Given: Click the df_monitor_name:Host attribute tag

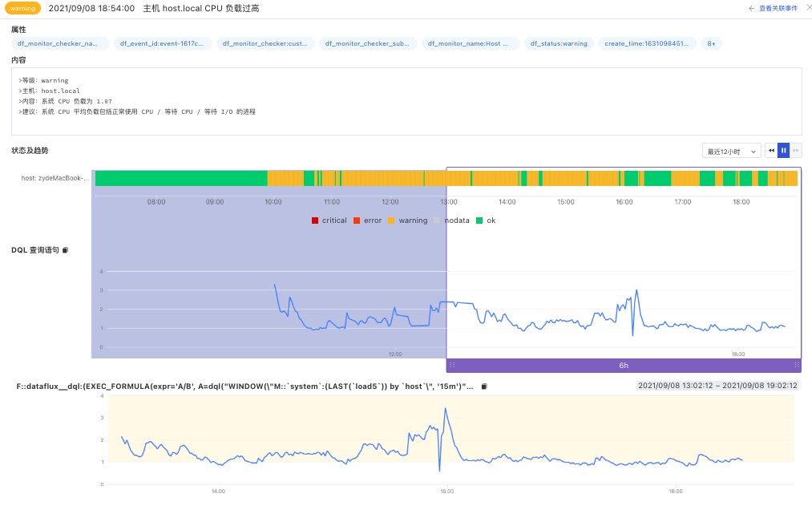Looking at the screenshot, I should click(471, 43).
